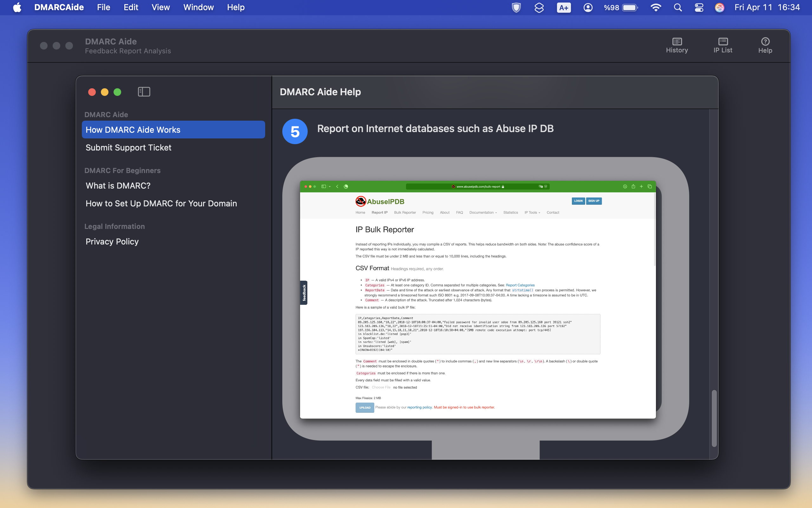
Task: Open the Edit menu
Action: pyautogui.click(x=131, y=7)
